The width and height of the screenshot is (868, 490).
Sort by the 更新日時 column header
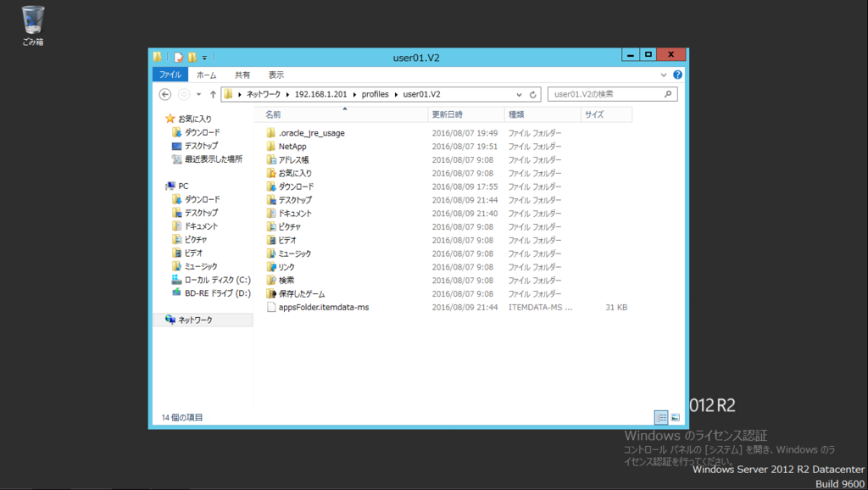coord(466,114)
